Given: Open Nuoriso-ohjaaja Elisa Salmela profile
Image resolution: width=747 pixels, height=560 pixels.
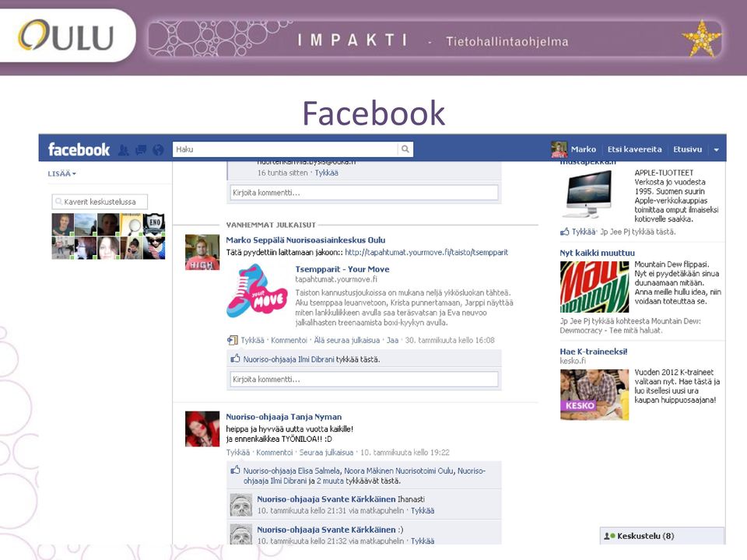Looking at the screenshot, I should (292, 471).
